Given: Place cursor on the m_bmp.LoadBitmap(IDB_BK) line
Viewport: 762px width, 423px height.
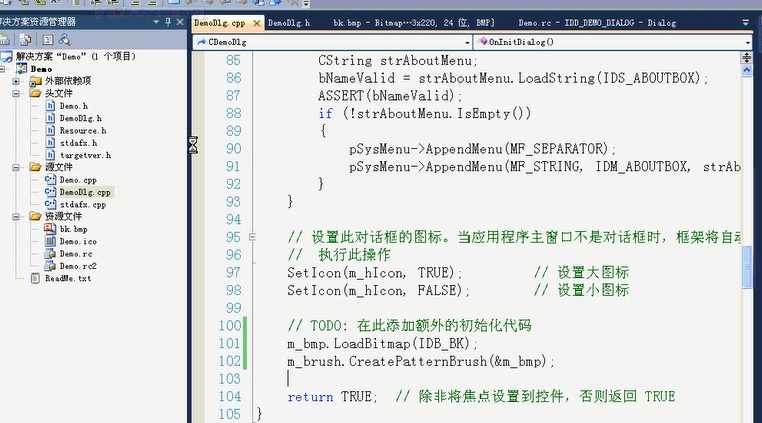Looking at the screenshot, I should coord(382,344).
